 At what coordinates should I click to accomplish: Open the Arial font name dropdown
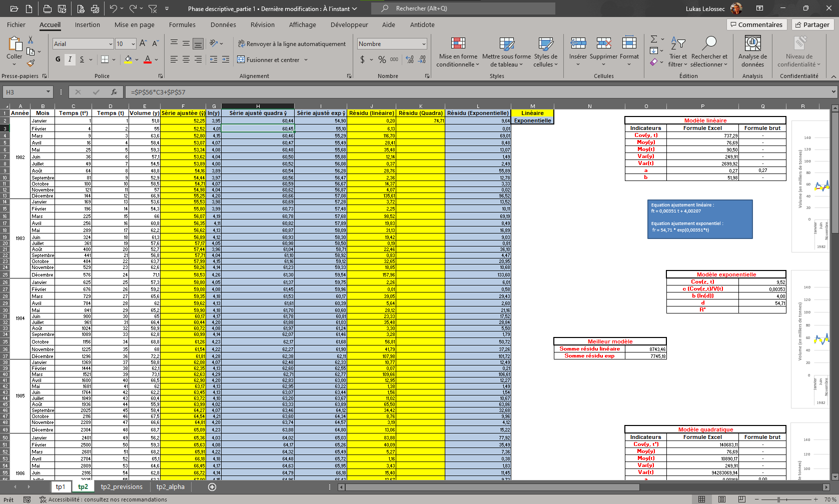111,44
